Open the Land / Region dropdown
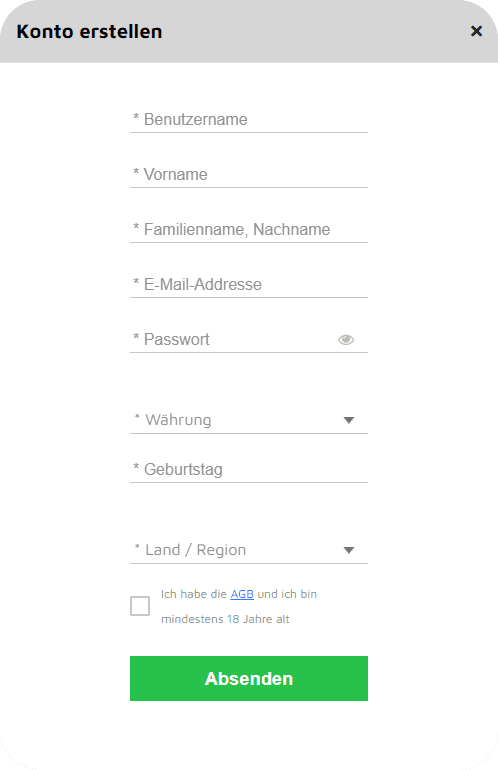Viewport: 498px width, 770px height. click(x=249, y=550)
